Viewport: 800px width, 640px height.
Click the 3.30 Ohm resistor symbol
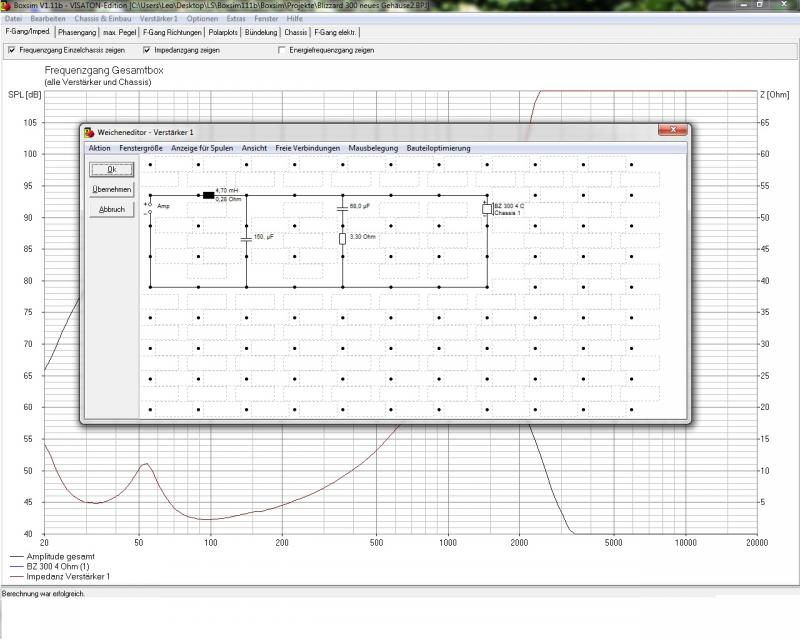(x=342, y=238)
